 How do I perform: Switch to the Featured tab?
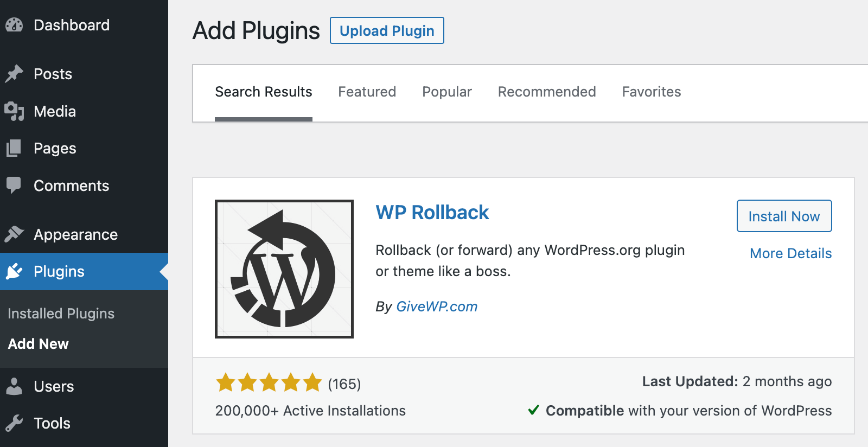[x=367, y=92]
